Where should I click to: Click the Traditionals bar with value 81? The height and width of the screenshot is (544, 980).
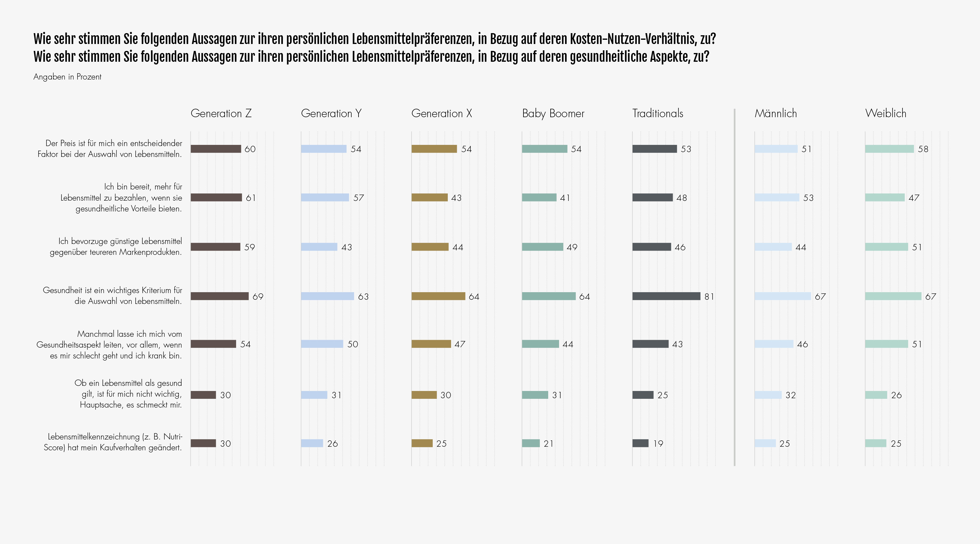[x=666, y=296]
